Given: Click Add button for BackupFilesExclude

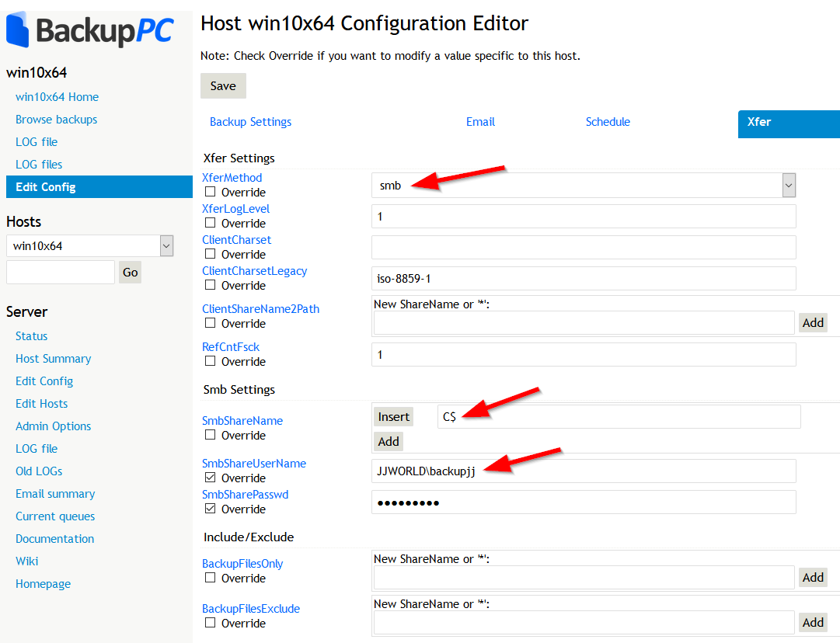Looking at the screenshot, I should pyautogui.click(x=813, y=622).
